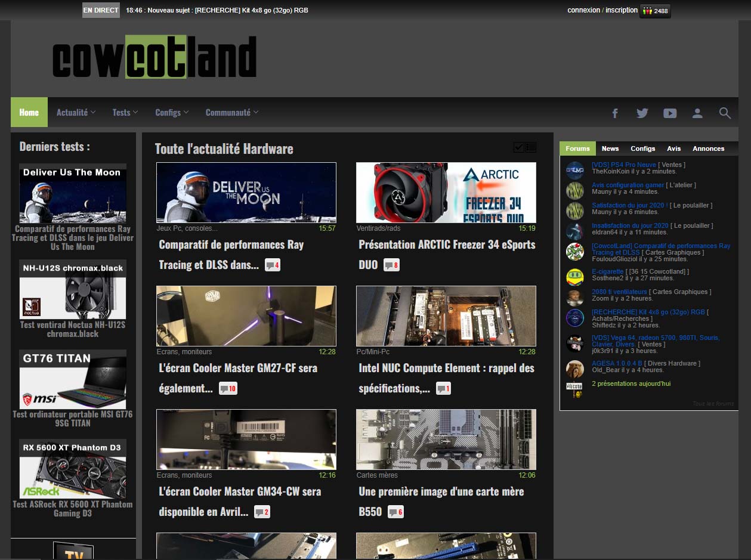Image resolution: width=751 pixels, height=560 pixels.
Task: Open GT76 TITAN test thumbnail
Action: point(73,379)
